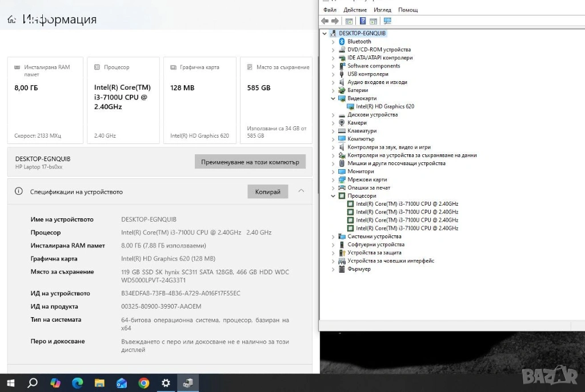
Task: Click the Копирай button
Action: pyautogui.click(x=267, y=191)
